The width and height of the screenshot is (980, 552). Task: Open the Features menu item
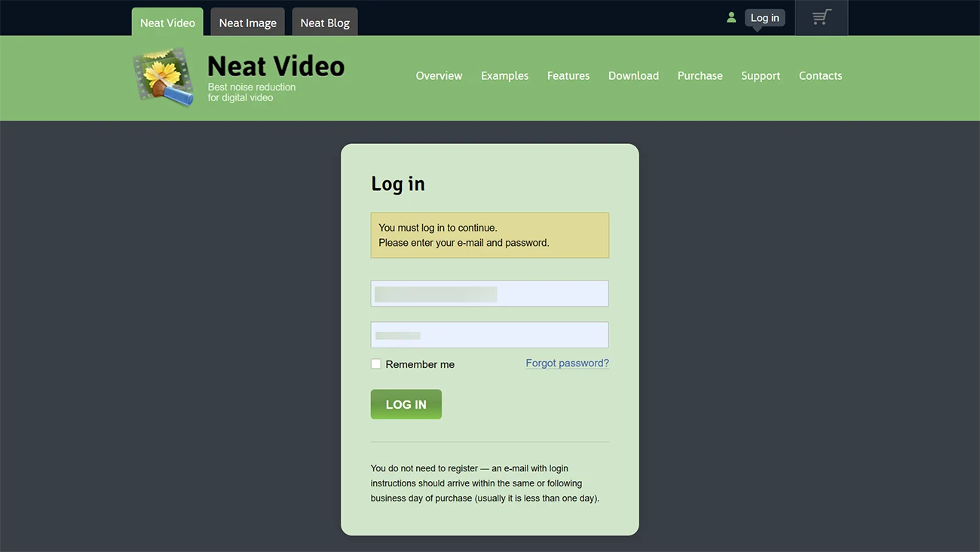568,75
